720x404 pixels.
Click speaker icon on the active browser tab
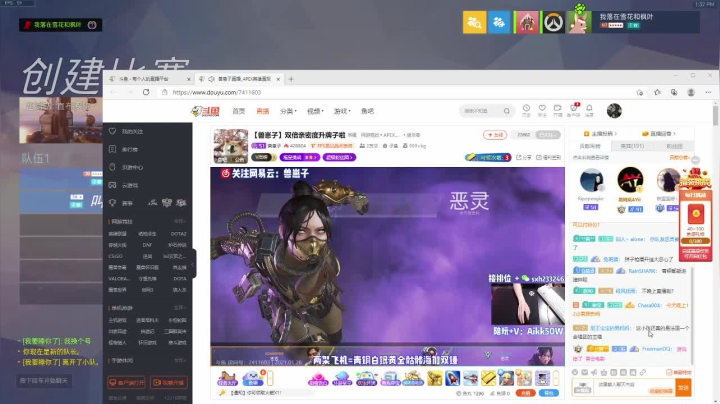(211, 79)
